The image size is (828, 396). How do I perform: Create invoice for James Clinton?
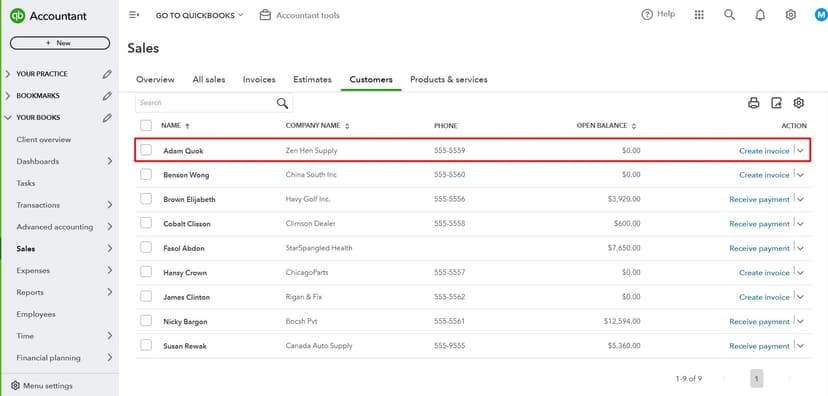764,297
